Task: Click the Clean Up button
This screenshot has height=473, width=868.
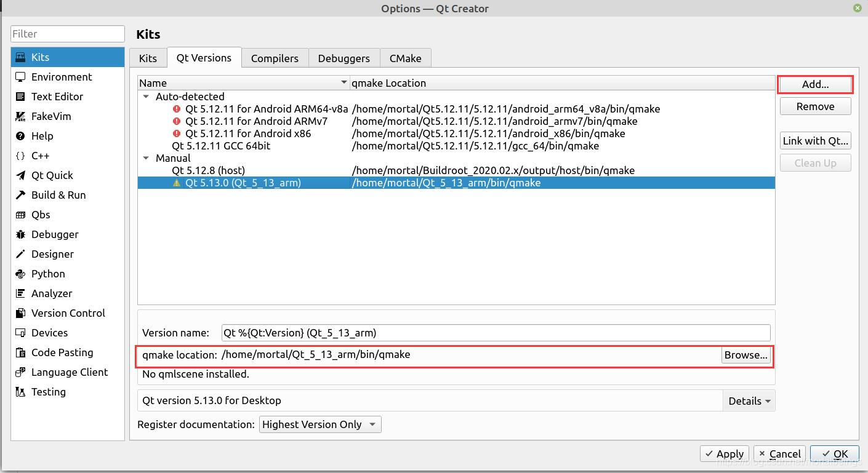Action: [815, 163]
